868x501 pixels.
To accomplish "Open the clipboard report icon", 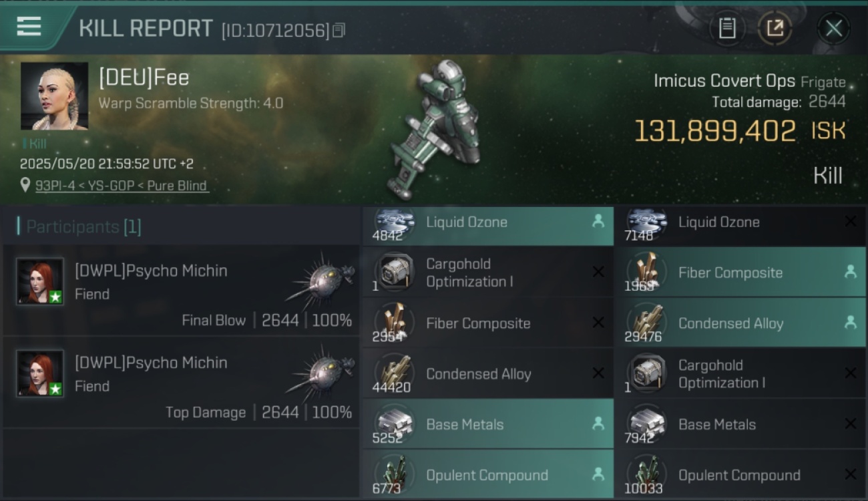I will 727,28.
